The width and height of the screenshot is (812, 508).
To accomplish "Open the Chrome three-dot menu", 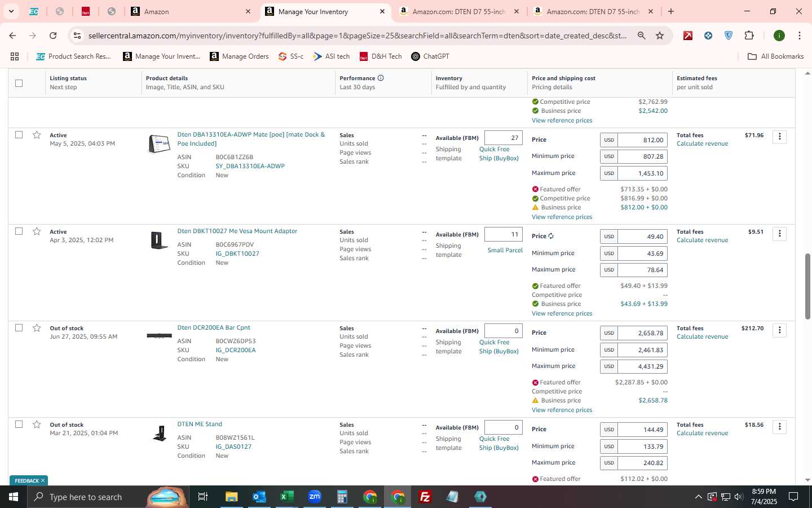I will [x=800, y=36].
